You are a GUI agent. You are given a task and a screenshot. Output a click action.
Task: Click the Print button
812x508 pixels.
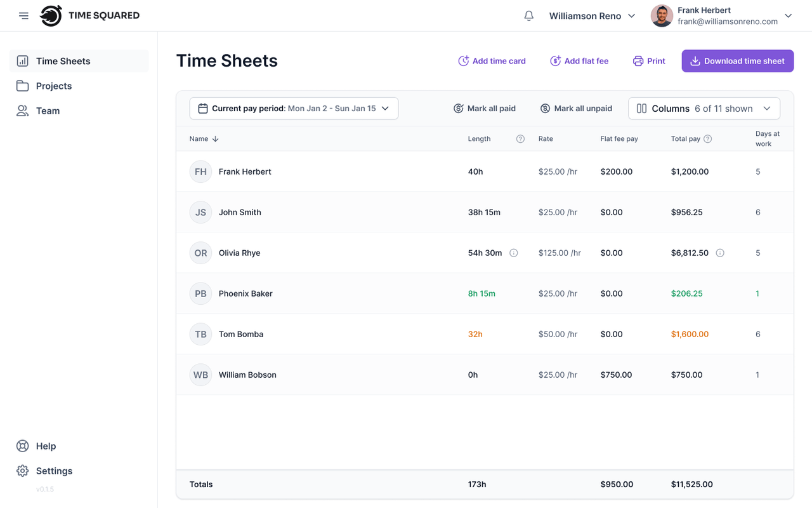(x=649, y=61)
